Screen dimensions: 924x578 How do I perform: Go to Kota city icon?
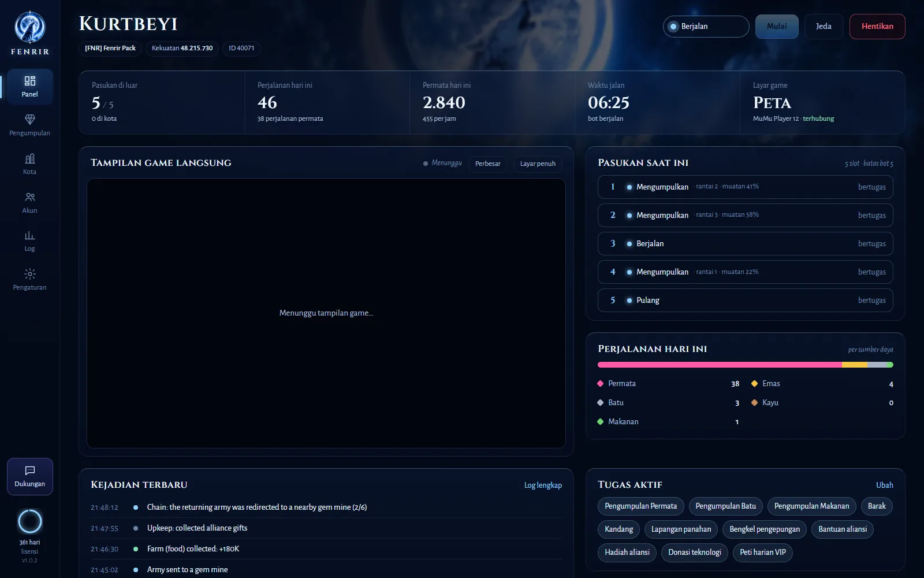30,158
